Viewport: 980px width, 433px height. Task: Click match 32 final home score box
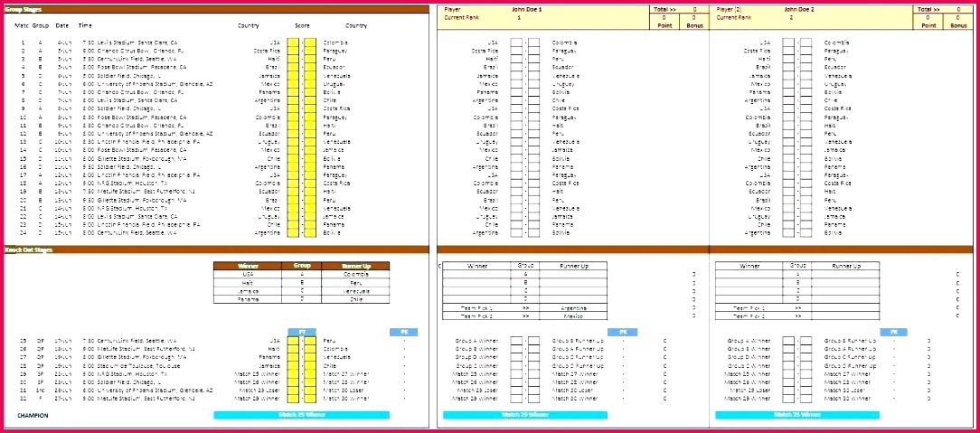[x=293, y=398]
